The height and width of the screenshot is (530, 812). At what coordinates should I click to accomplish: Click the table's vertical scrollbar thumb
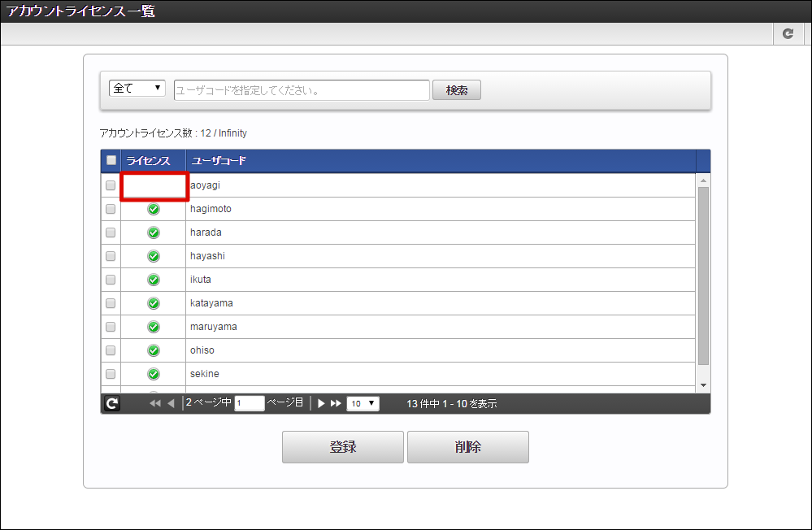(x=703, y=276)
